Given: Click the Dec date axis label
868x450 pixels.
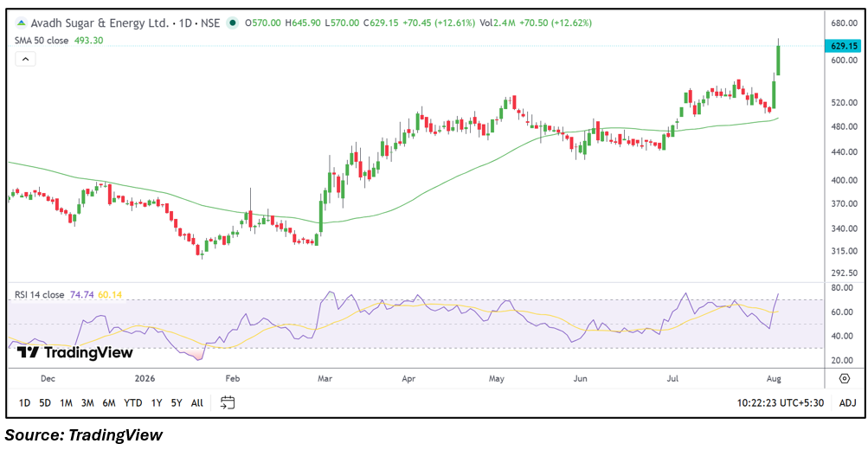Looking at the screenshot, I should click(x=48, y=378).
